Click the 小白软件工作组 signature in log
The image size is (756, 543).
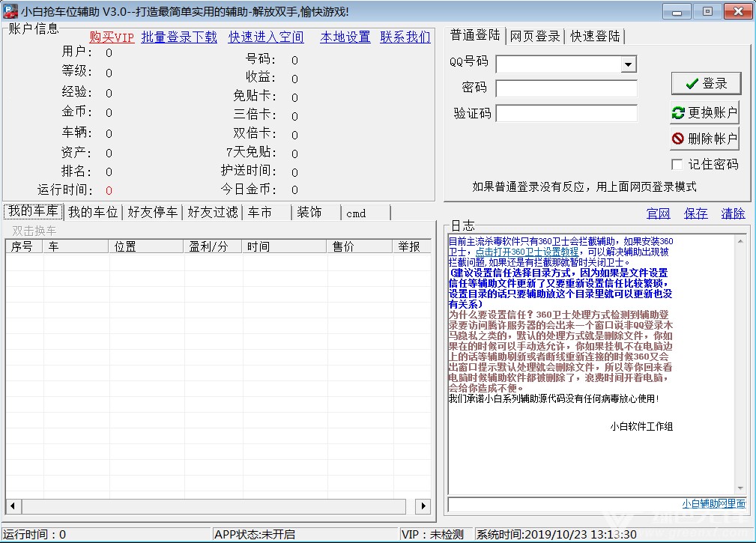[x=641, y=426]
